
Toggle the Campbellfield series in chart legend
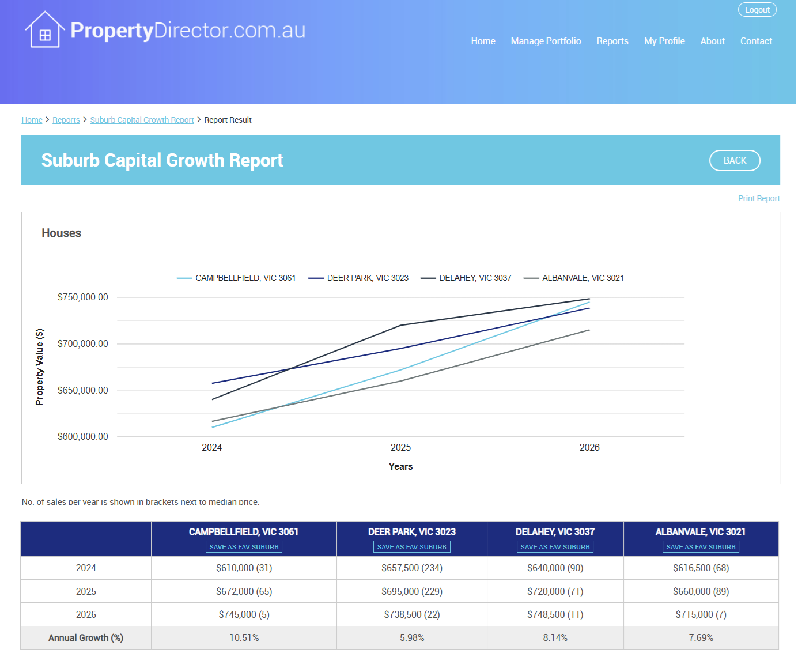pyautogui.click(x=236, y=278)
